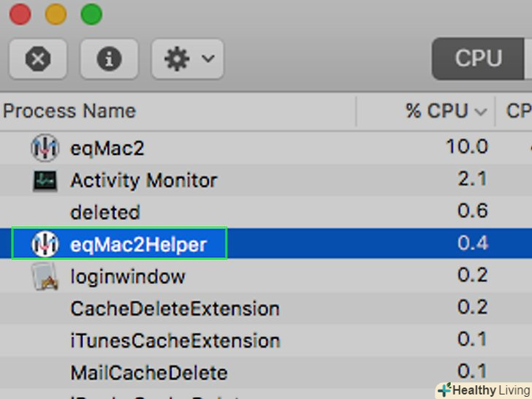Select the Activity Monitor process name
The image size is (532, 399).
[143, 180]
